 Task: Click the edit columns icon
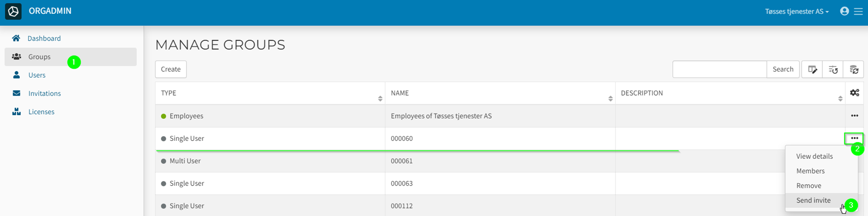812,69
